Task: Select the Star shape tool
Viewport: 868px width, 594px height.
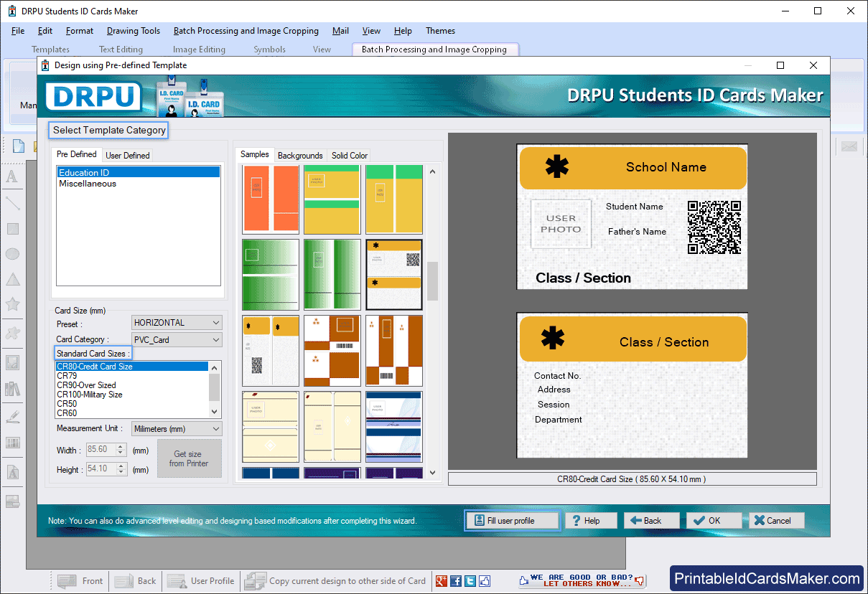Action: pyautogui.click(x=12, y=304)
